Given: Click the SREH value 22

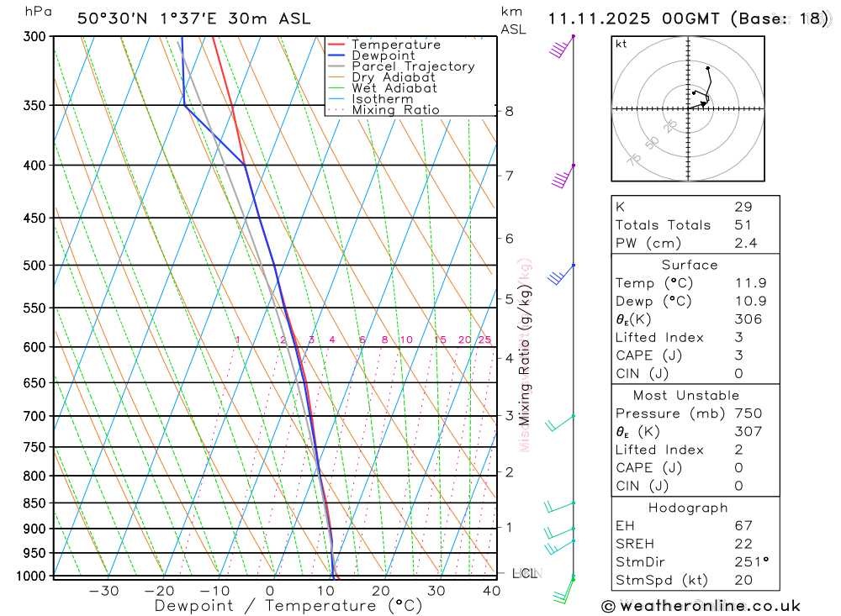Looking at the screenshot, I should tap(743, 545).
